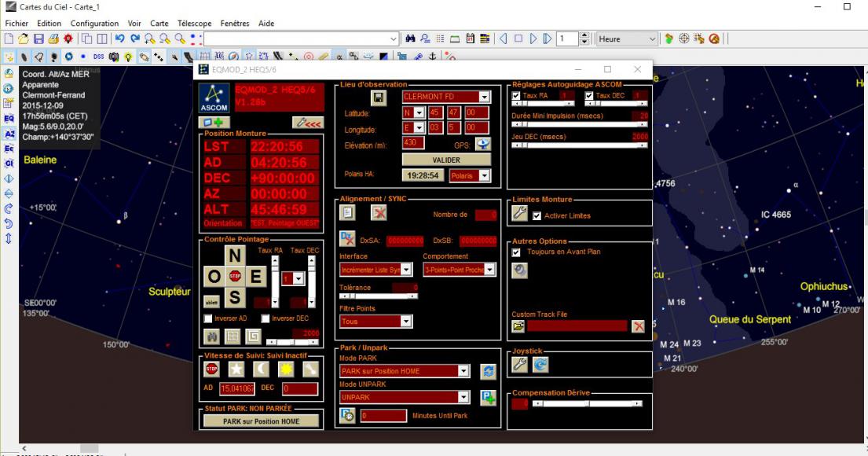Click Undo in Cartes du Ciel toolbar

pyautogui.click(x=119, y=39)
